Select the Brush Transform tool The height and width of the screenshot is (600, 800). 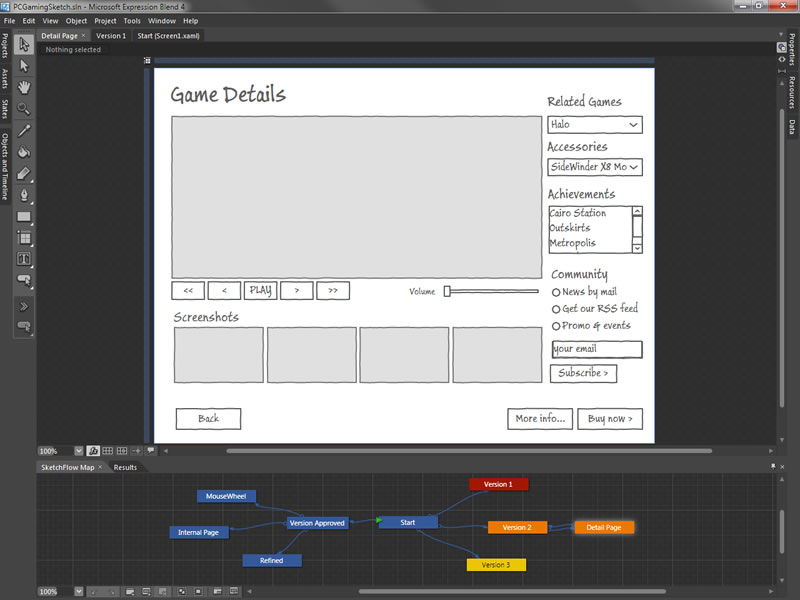click(24, 173)
